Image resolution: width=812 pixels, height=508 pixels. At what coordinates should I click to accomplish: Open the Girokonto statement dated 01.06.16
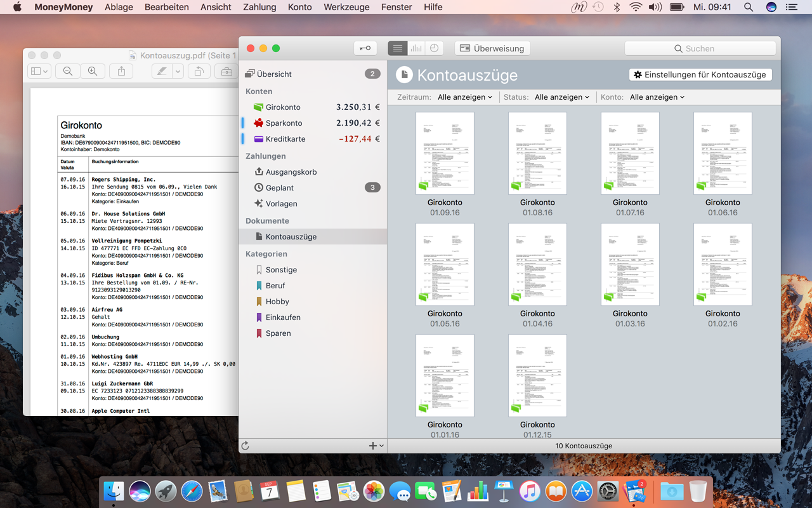pos(723,154)
